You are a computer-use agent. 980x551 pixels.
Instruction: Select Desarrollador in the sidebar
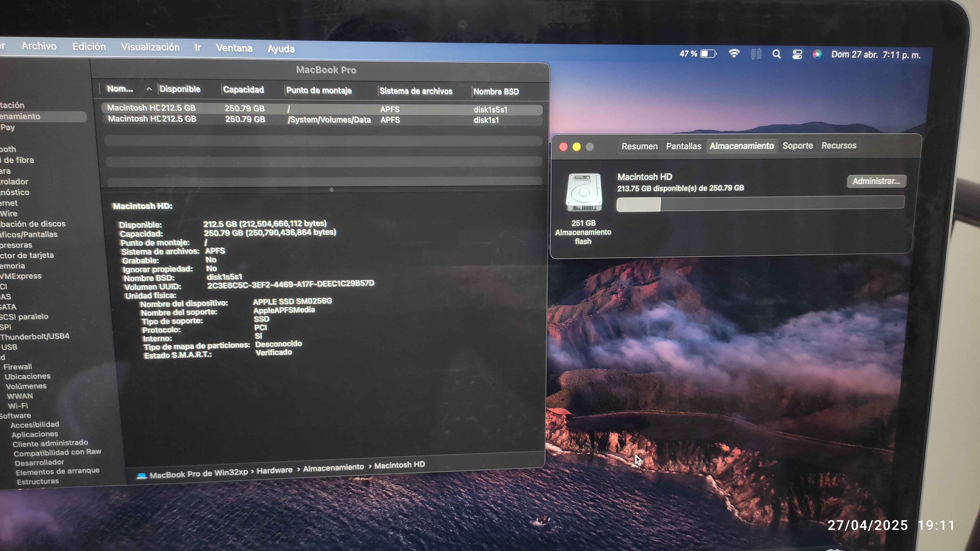[39, 462]
